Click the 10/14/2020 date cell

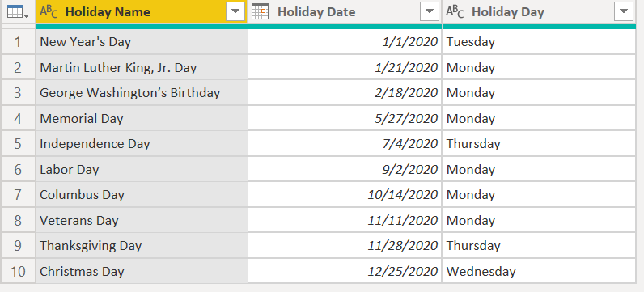pos(345,195)
